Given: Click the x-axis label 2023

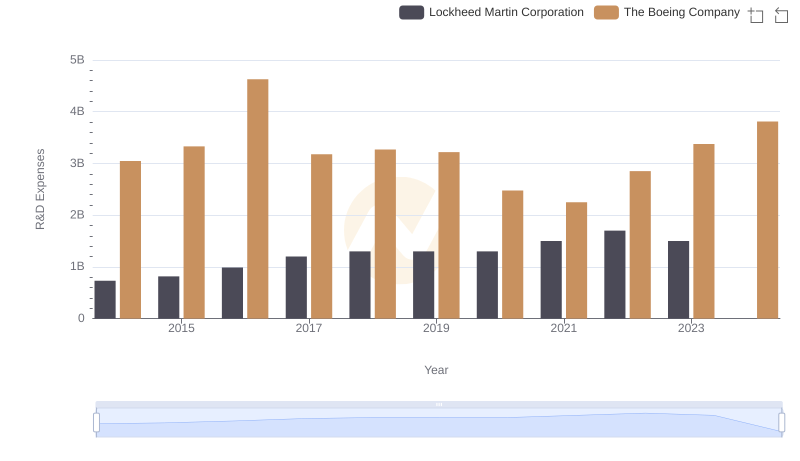Looking at the screenshot, I should click(x=691, y=328).
